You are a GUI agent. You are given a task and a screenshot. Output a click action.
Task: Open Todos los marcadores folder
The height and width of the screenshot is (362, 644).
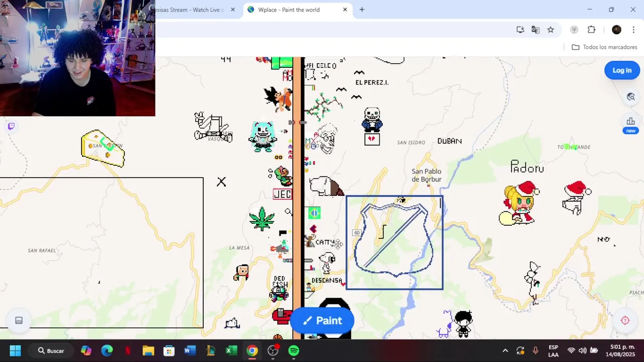pos(605,47)
